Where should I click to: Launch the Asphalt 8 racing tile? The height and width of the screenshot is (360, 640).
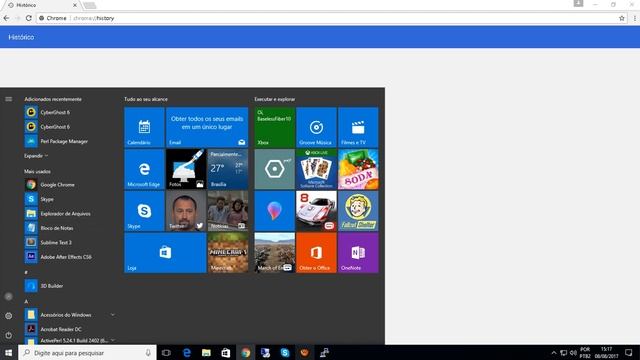[316, 211]
